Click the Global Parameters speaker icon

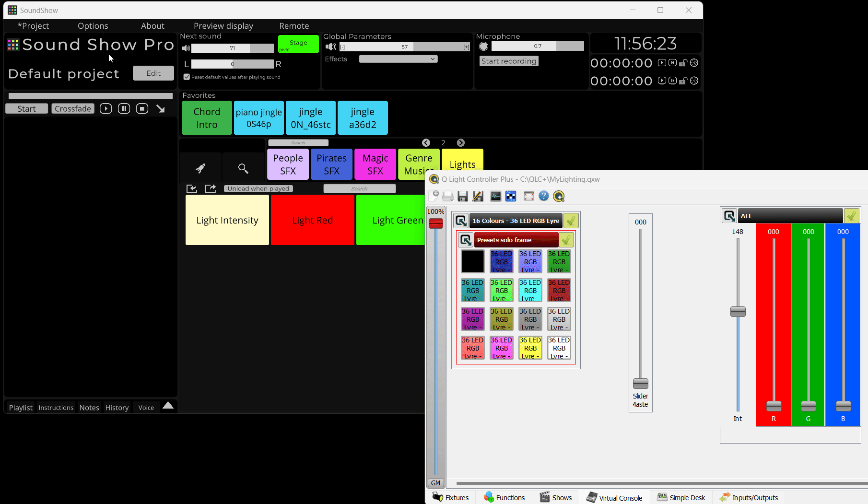pos(331,47)
